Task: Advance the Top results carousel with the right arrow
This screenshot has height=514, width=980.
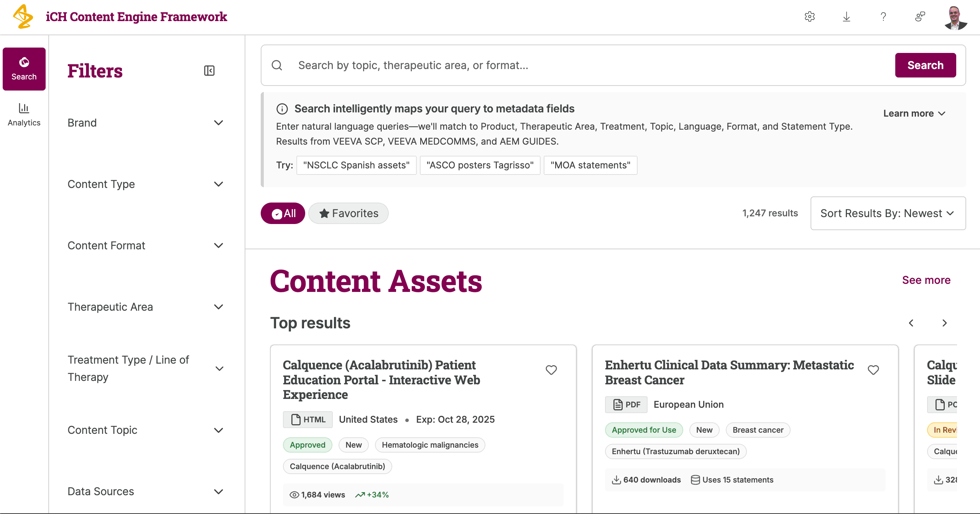Action: pyautogui.click(x=944, y=323)
